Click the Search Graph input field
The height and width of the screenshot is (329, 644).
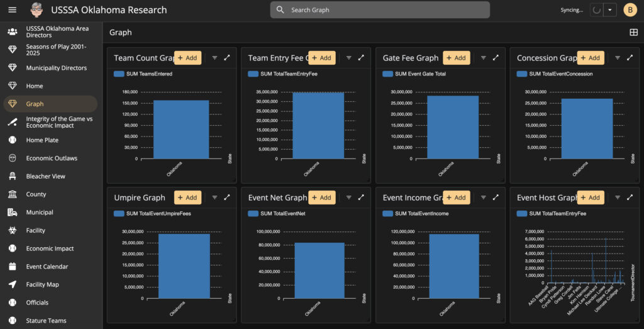click(x=384, y=10)
